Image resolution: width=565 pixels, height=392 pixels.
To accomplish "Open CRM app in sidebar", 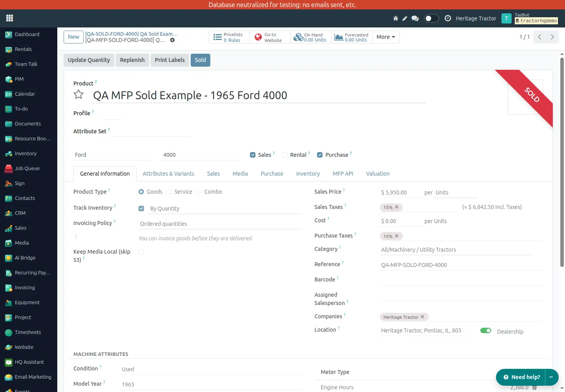I will 28,213.
